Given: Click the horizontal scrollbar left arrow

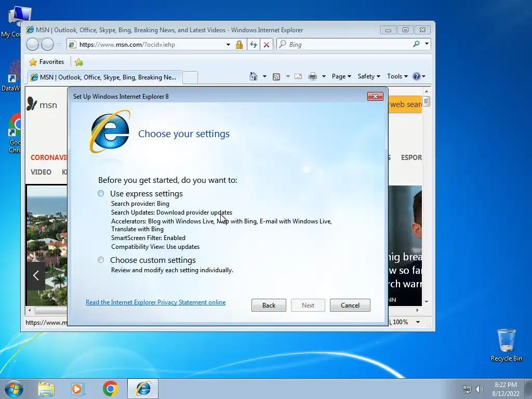Looking at the screenshot, I should [x=30, y=310].
